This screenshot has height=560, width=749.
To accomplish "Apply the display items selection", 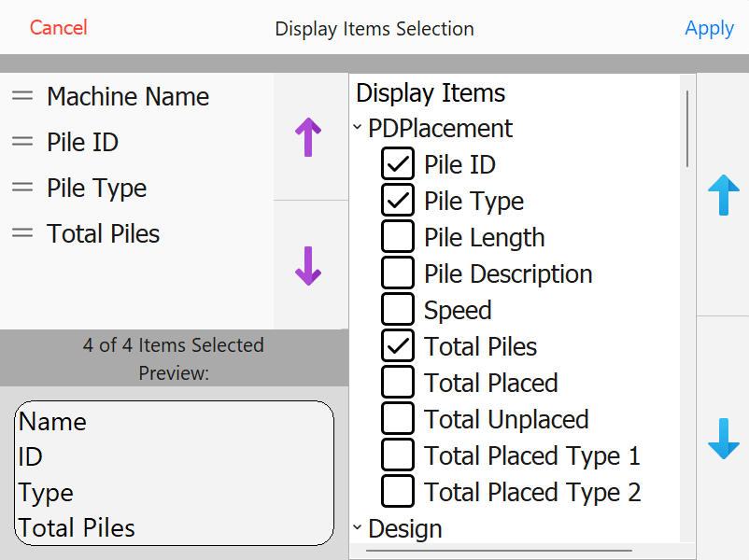I will [709, 29].
